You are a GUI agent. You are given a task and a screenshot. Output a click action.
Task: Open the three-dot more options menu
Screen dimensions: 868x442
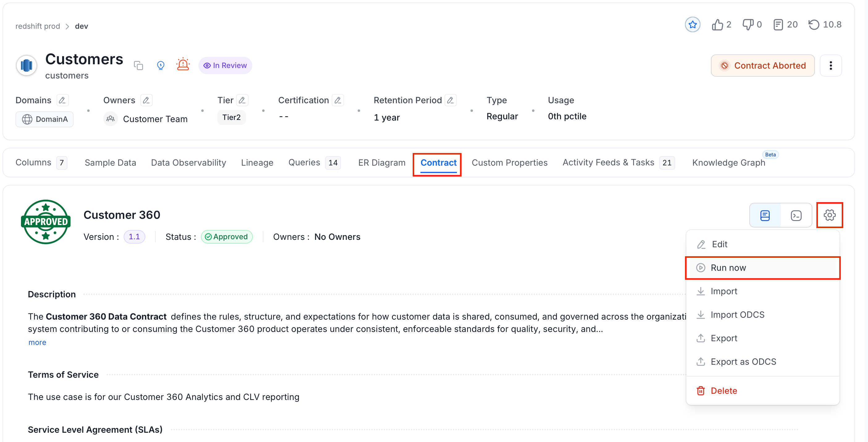click(831, 65)
